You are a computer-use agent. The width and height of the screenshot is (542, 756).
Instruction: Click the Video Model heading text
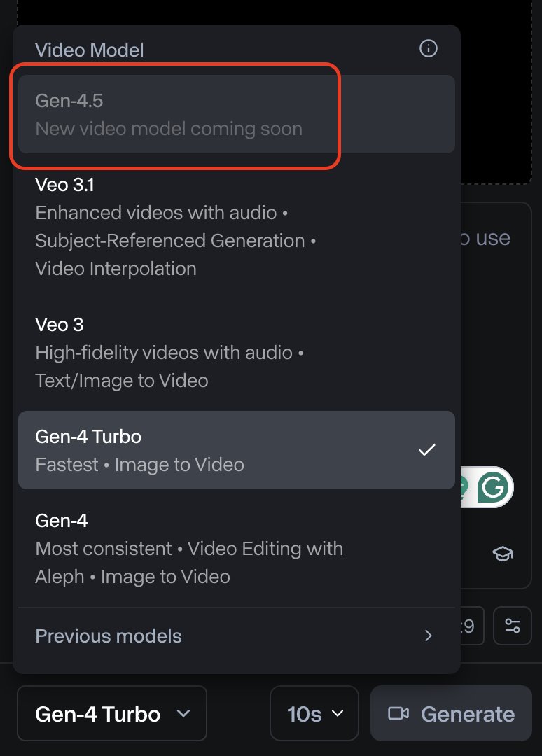[89, 50]
